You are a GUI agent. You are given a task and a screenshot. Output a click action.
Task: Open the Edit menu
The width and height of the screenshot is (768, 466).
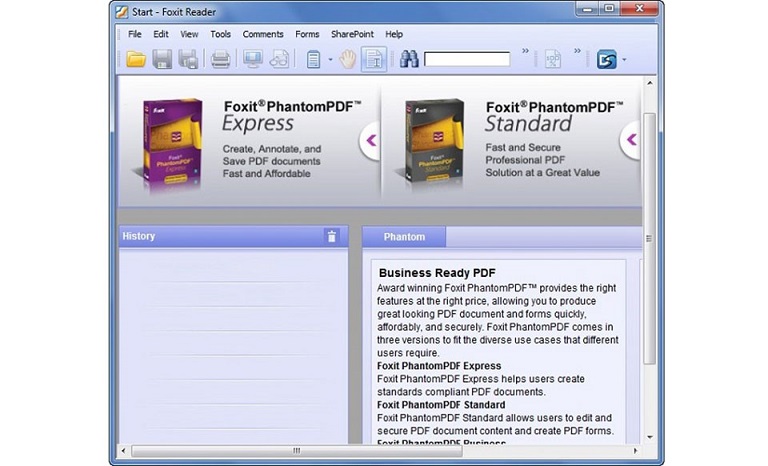(161, 34)
